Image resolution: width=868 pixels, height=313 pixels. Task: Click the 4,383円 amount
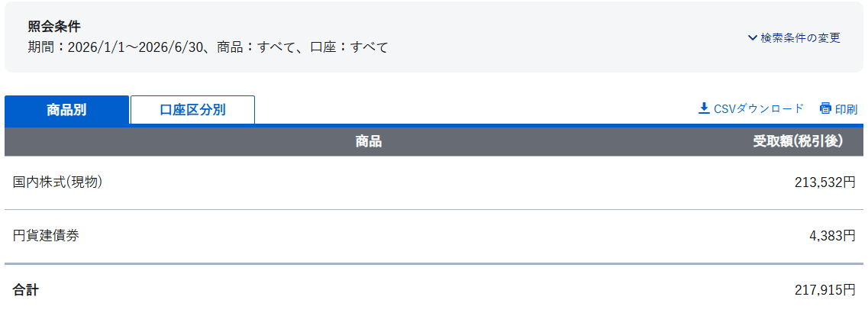click(x=832, y=237)
